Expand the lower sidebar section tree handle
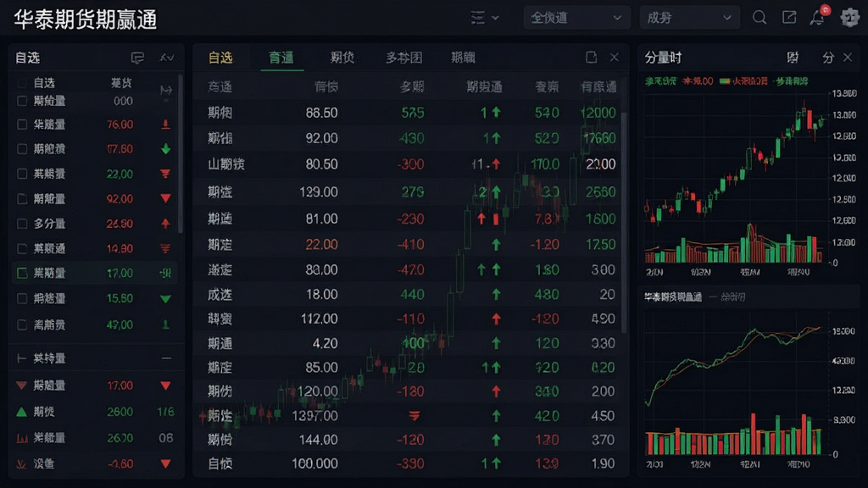The height and width of the screenshot is (488, 868). tap(21, 358)
